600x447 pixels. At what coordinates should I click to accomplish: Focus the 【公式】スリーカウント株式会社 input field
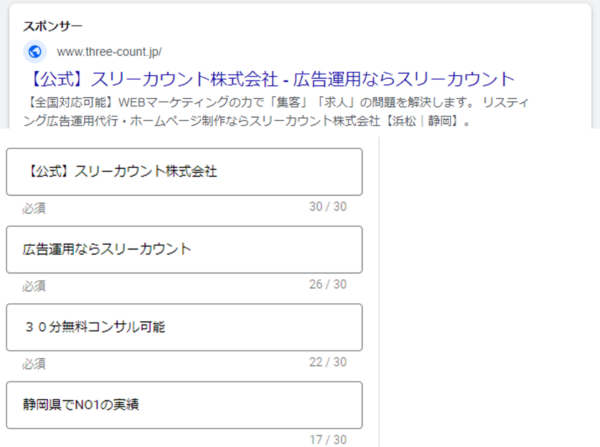point(184,171)
